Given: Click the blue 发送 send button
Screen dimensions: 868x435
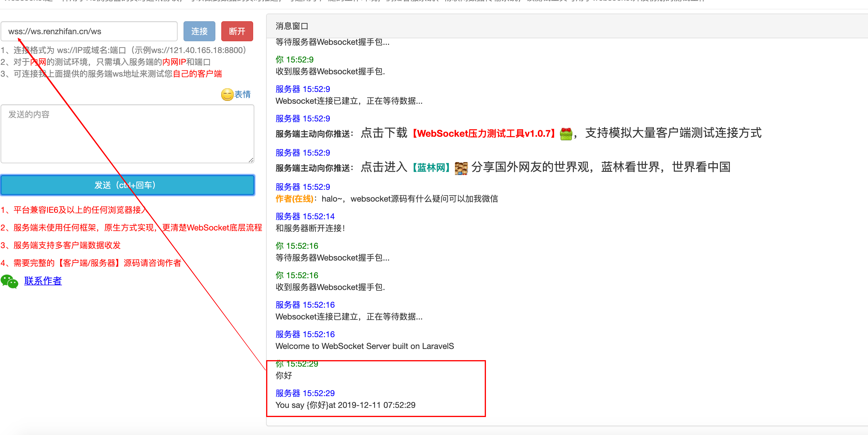Looking at the screenshot, I should (127, 185).
